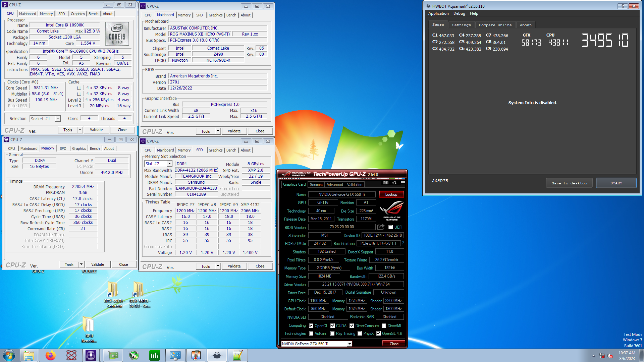Image resolution: width=644 pixels, height=362 pixels.
Task: Show hidden tray icons arrow
Action: [x=594, y=356]
